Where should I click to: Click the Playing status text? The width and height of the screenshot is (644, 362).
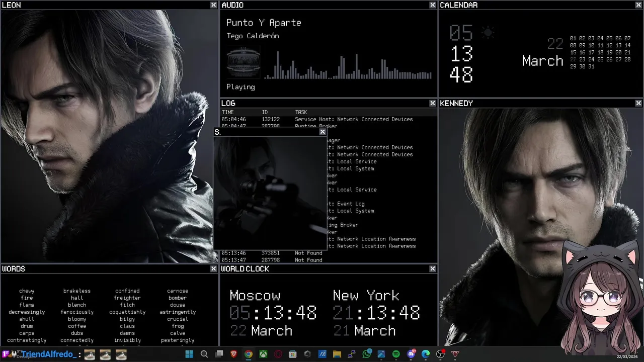tap(240, 87)
